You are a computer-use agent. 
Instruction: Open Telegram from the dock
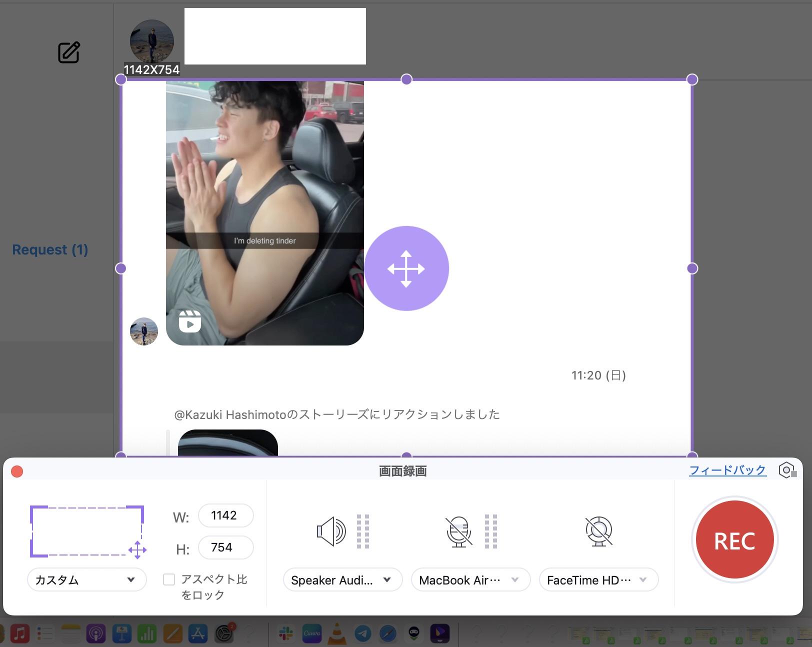pos(363,634)
